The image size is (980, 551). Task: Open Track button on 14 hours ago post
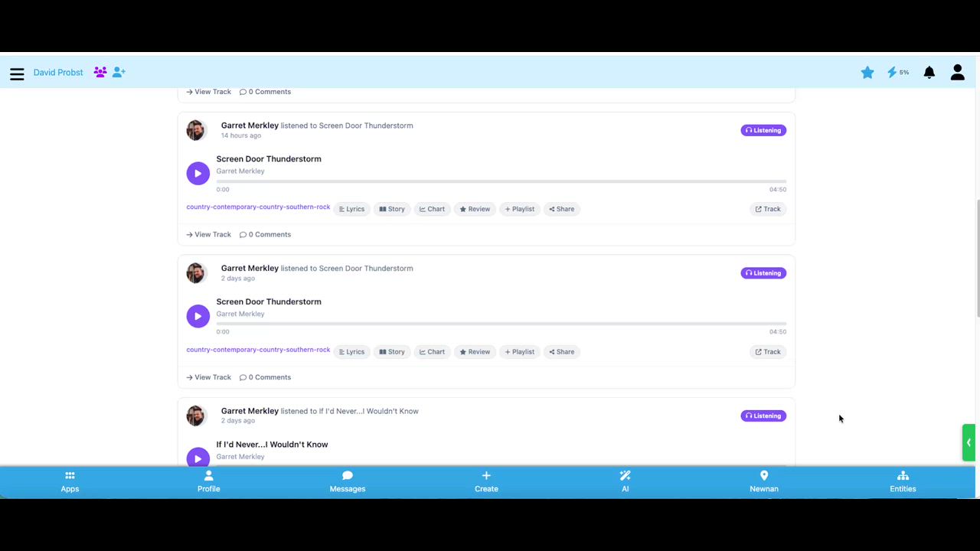768,209
